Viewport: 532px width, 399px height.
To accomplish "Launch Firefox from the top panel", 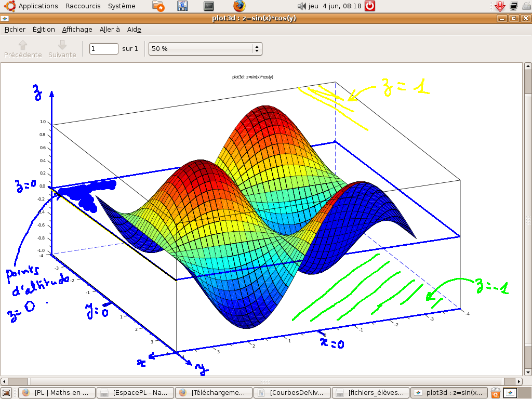I will coord(239,6).
